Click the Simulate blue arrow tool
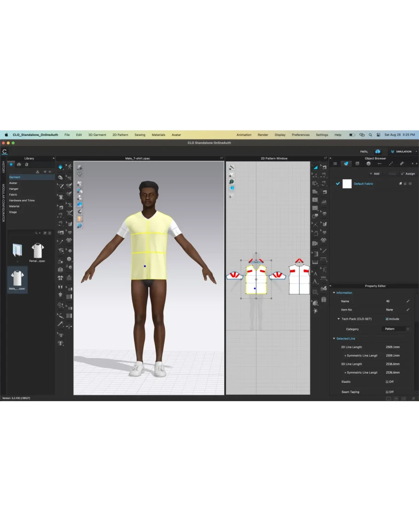Image resolution: width=419 pixels, height=532 pixels. pos(60,167)
